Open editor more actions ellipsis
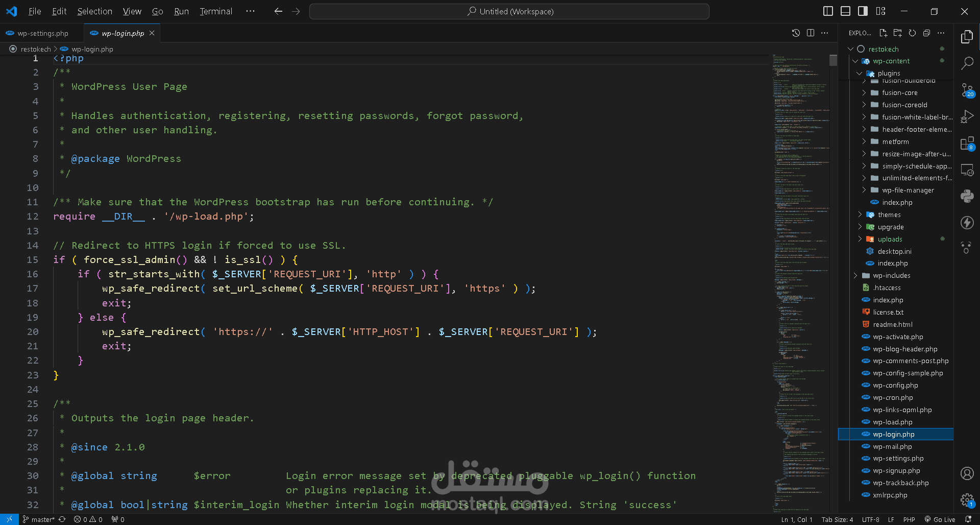Viewport: 980px width, 525px height. click(824, 33)
